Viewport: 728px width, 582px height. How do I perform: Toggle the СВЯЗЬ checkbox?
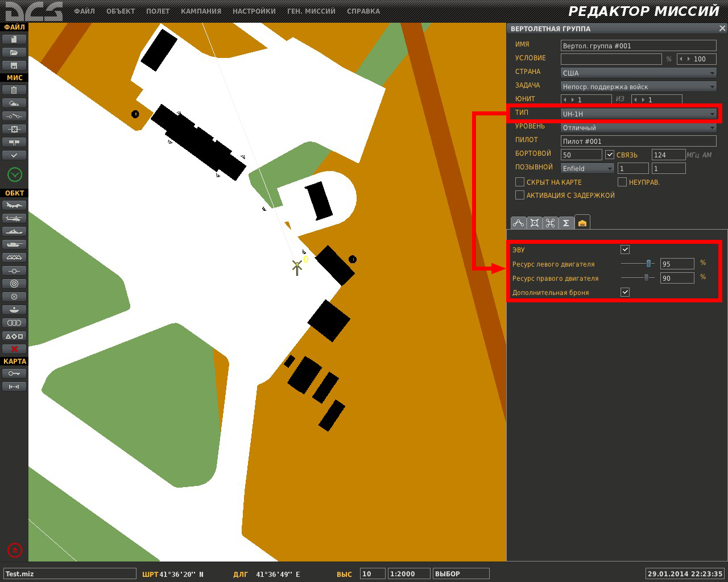pos(610,155)
